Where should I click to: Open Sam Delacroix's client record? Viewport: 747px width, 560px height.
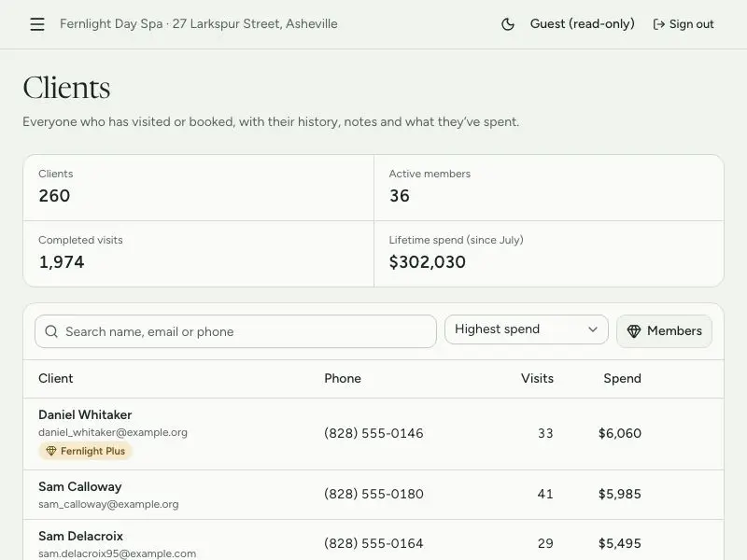81,536
